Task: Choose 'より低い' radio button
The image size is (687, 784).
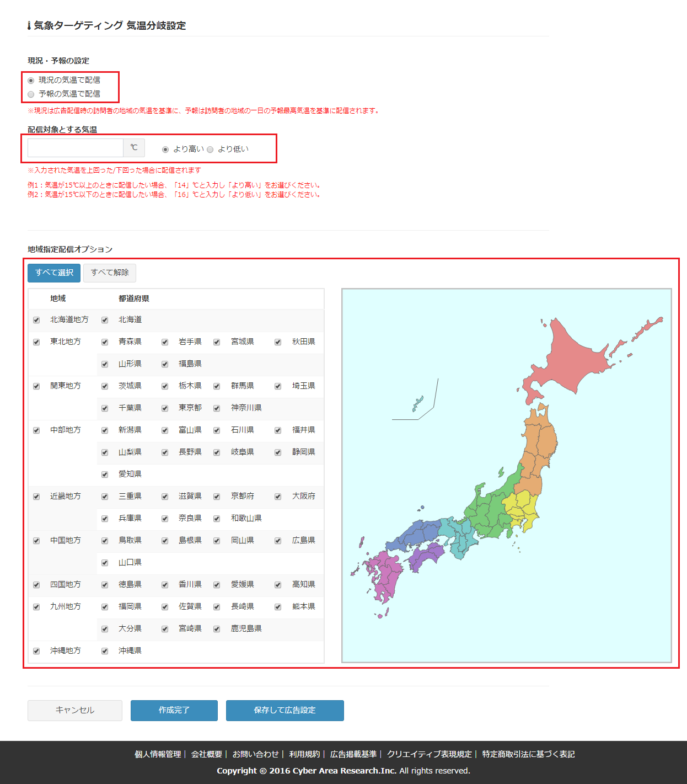Action: click(210, 150)
